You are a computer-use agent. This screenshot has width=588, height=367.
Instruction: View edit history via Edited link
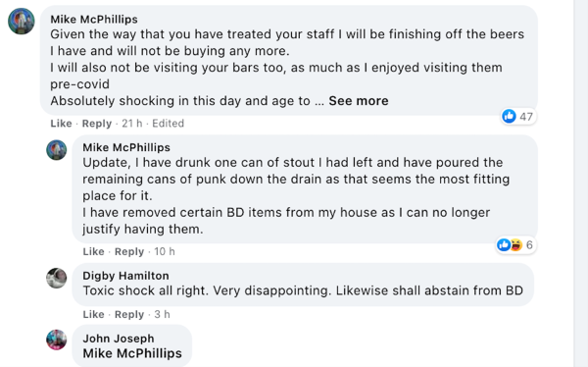(x=168, y=124)
